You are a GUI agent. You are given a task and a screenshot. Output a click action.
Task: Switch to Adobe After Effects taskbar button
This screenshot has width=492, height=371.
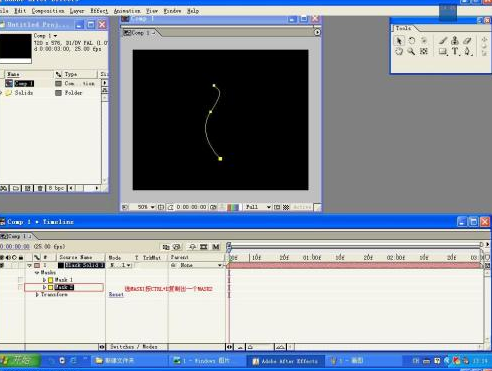(x=285, y=361)
